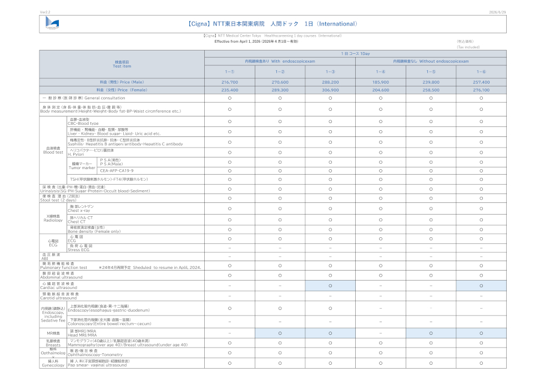Select the 'Test item' header cell
The height and width of the screenshot is (392, 555).
click(122, 64)
